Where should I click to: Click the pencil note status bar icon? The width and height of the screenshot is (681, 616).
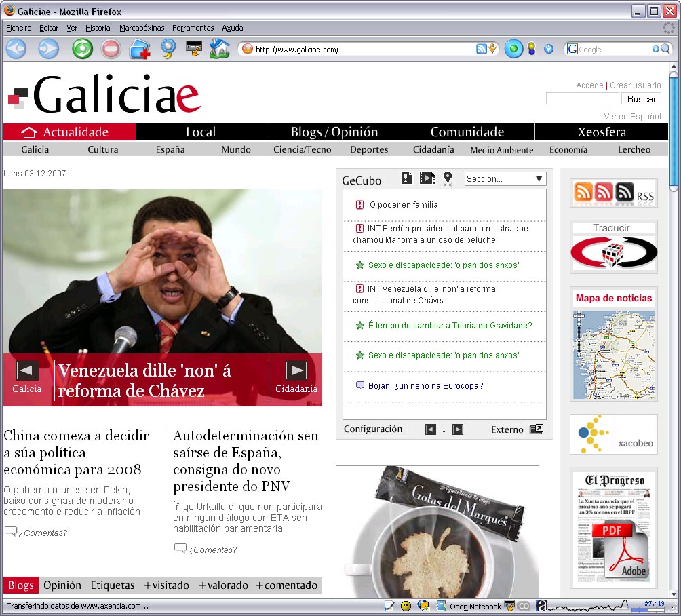(389, 606)
